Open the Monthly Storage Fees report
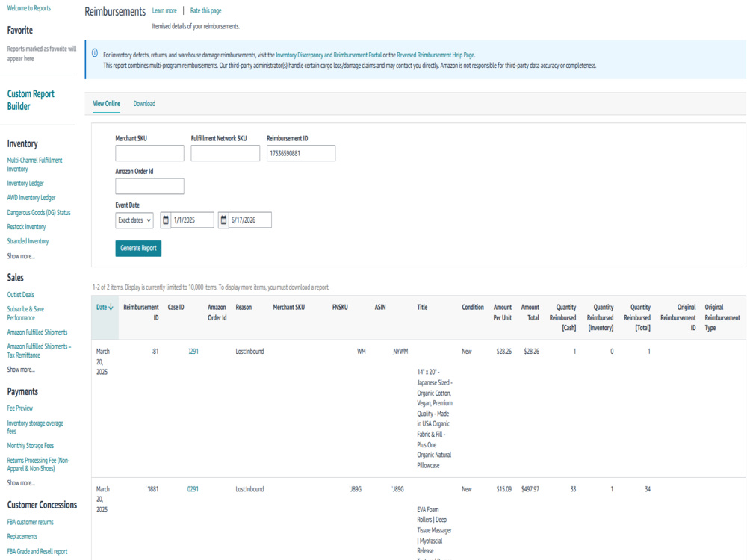Image resolution: width=747 pixels, height=560 pixels. click(31, 446)
